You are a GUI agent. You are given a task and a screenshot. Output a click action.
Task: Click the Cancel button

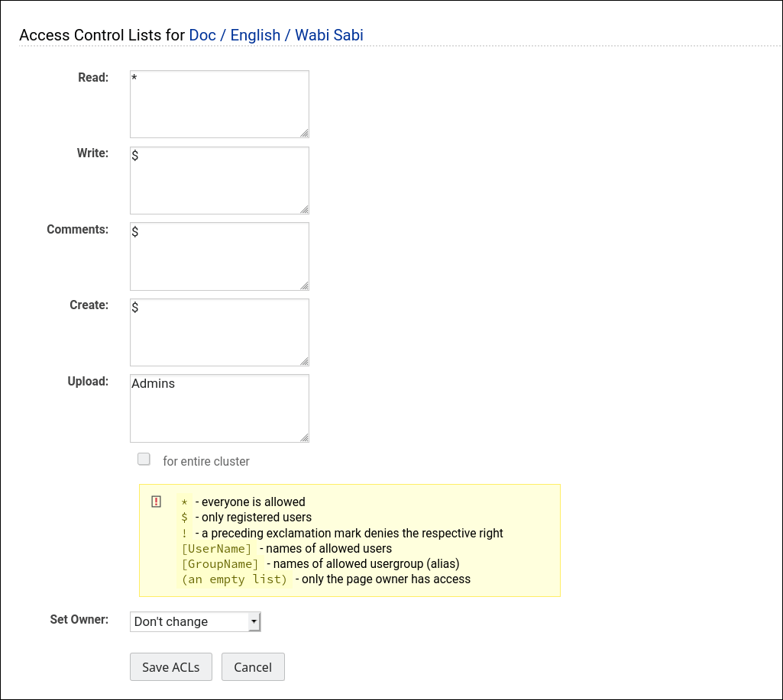coord(253,666)
